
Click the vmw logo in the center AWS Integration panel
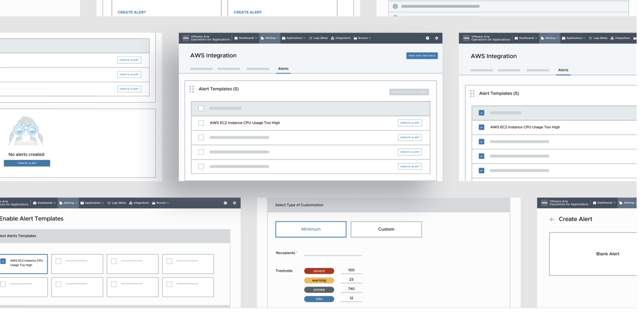coord(186,38)
